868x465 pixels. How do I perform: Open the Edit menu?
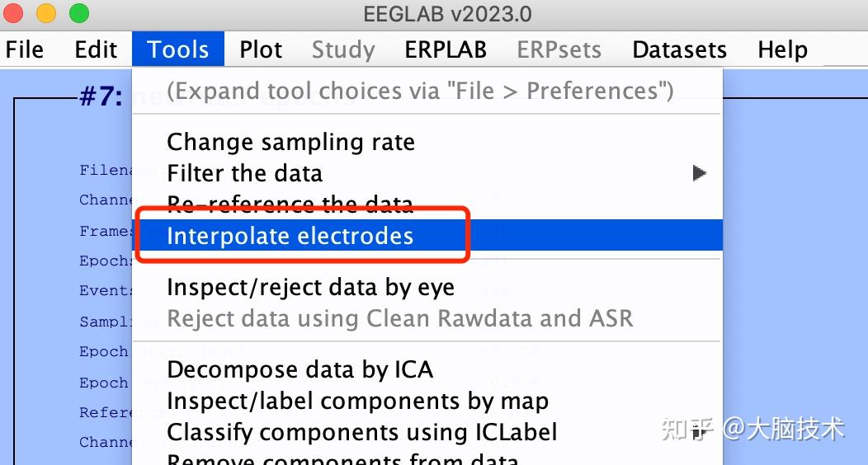click(x=96, y=49)
